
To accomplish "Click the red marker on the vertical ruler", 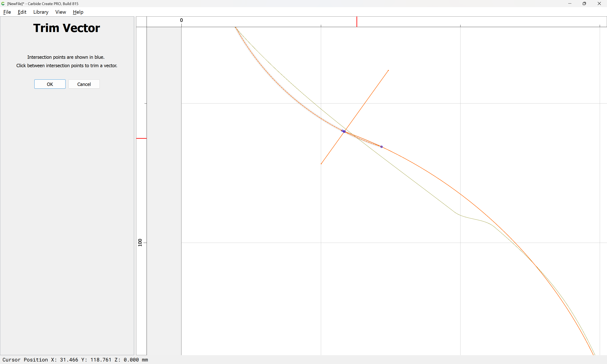I will click(141, 138).
